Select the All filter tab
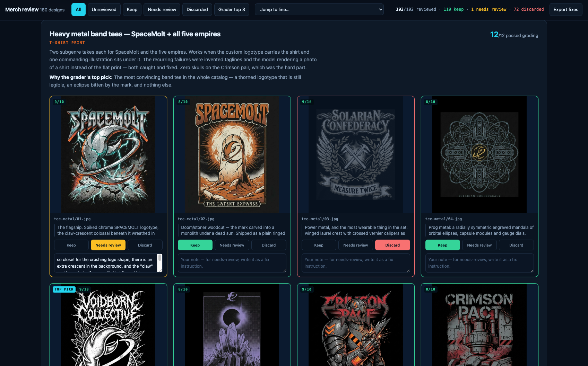The height and width of the screenshot is (366, 588). coord(78,9)
